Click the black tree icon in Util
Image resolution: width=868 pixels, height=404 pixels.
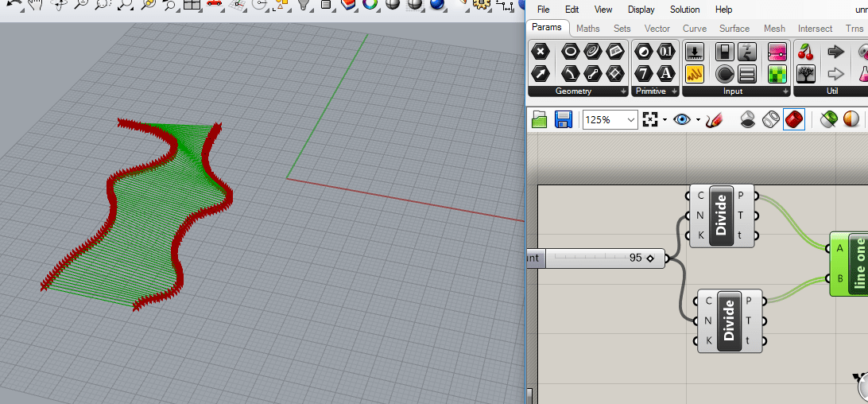(x=806, y=72)
